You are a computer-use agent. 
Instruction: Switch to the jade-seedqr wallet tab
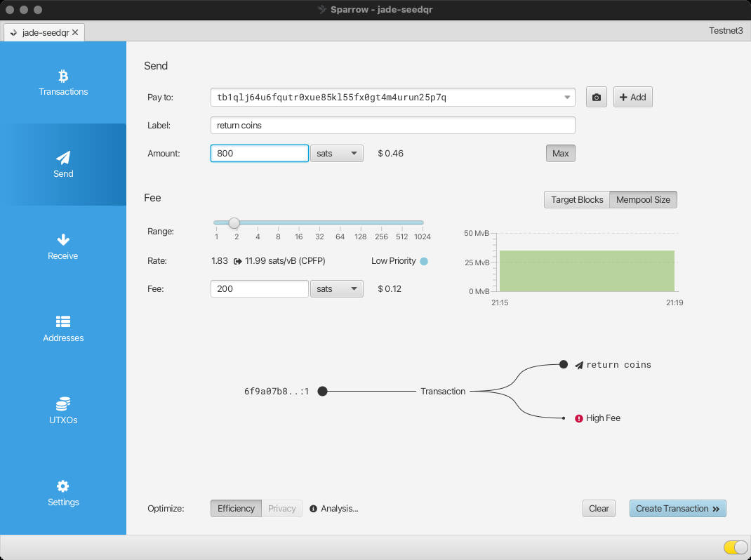44,33
